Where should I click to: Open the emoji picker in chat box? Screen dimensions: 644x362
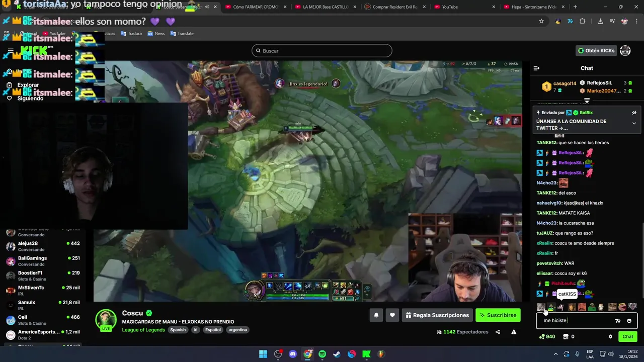pyautogui.click(x=629, y=321)
